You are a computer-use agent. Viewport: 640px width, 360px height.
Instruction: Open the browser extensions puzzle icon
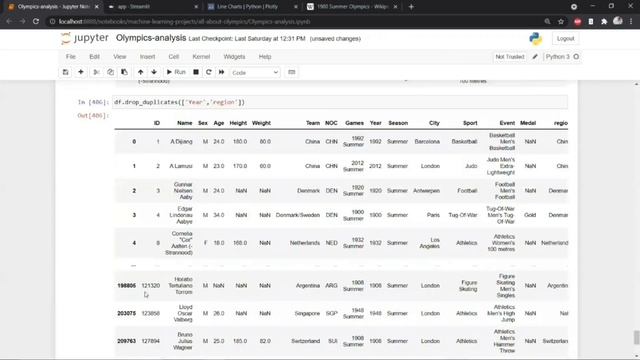[x=604, y=21]
